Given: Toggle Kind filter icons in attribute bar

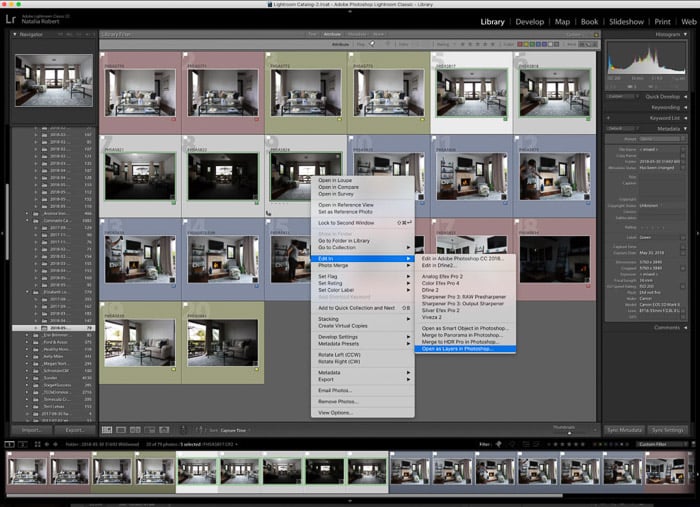Looking at the screenshot, I should [x=589, y=44].
